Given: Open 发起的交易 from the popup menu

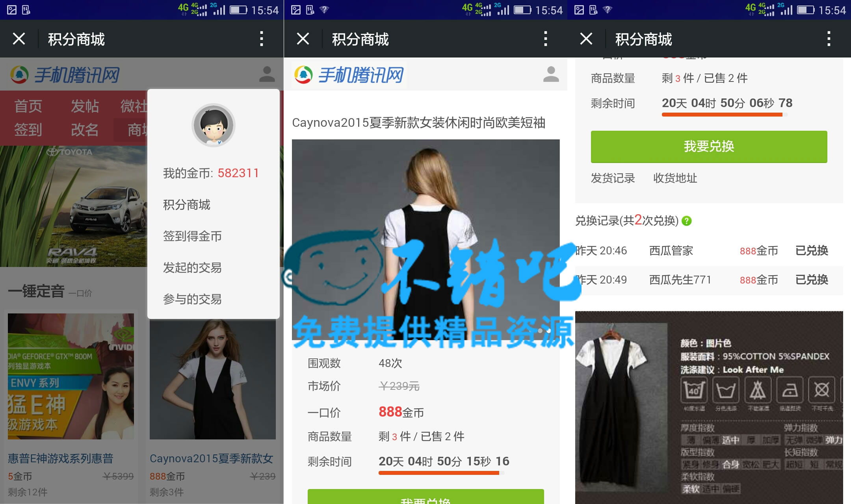Looking at the screenshot, I should pyautogui.click(x=192, y=268).
